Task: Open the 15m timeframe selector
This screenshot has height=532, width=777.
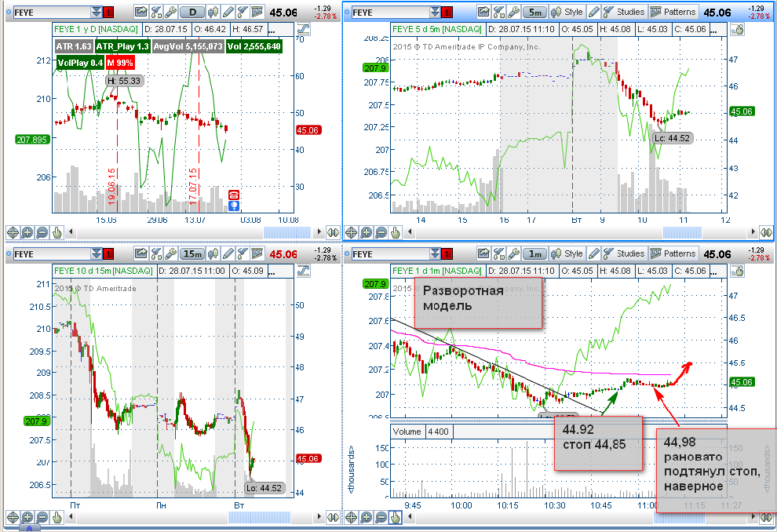Action: 192,253
